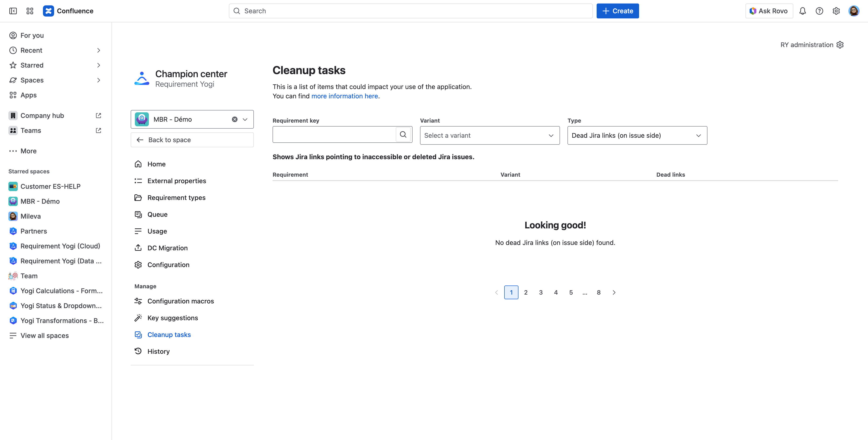
Task: Open the Cleanup tasks menu item
Action: click(x=169, y=334)
